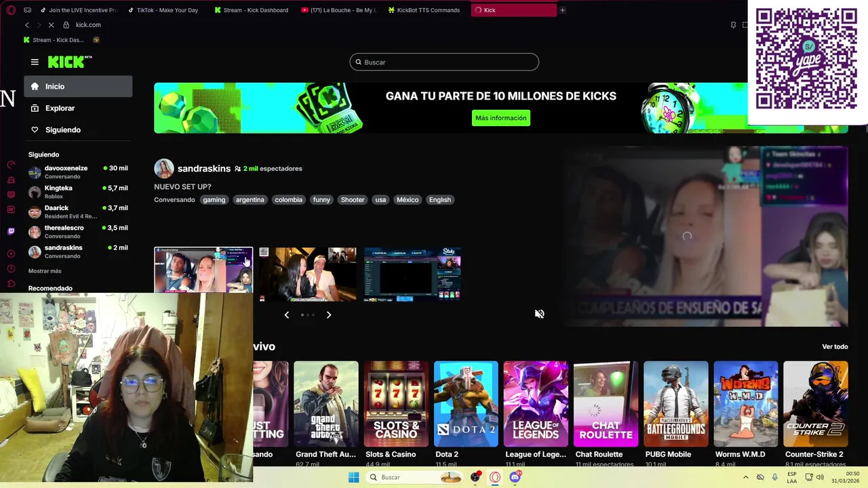
Task: Select Explorar in Kick sidebar
Action: tap(78, 108)
